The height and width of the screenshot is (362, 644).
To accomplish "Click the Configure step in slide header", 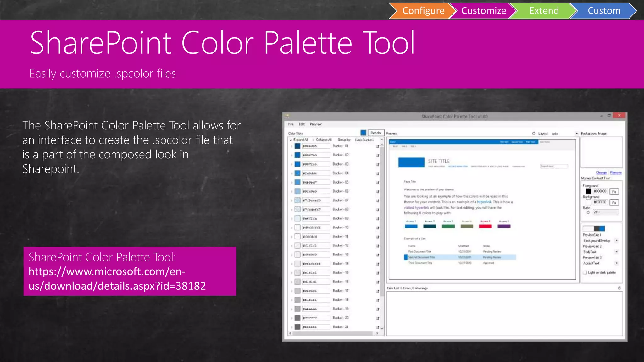I will tap(423, 11).
